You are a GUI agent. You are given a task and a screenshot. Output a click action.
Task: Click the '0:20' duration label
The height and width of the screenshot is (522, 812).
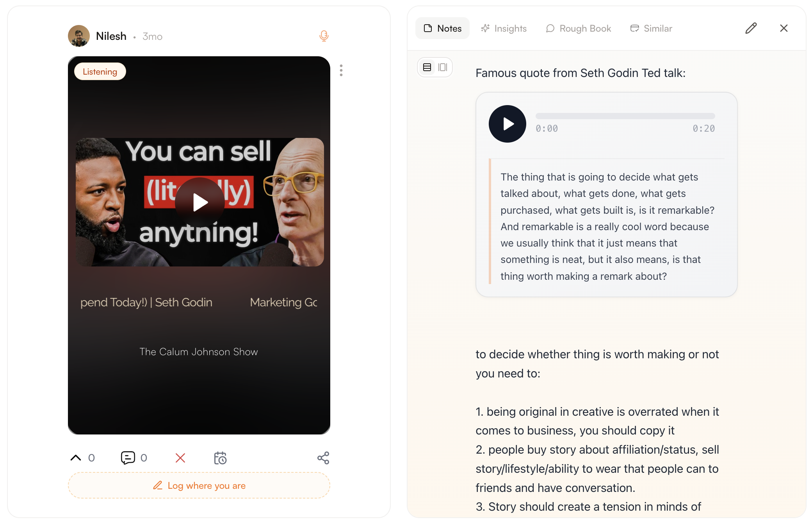[703, 129]
